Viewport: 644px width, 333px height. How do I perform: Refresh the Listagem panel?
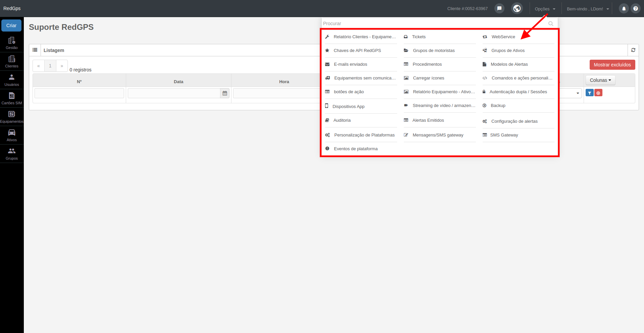click(633, 50)
